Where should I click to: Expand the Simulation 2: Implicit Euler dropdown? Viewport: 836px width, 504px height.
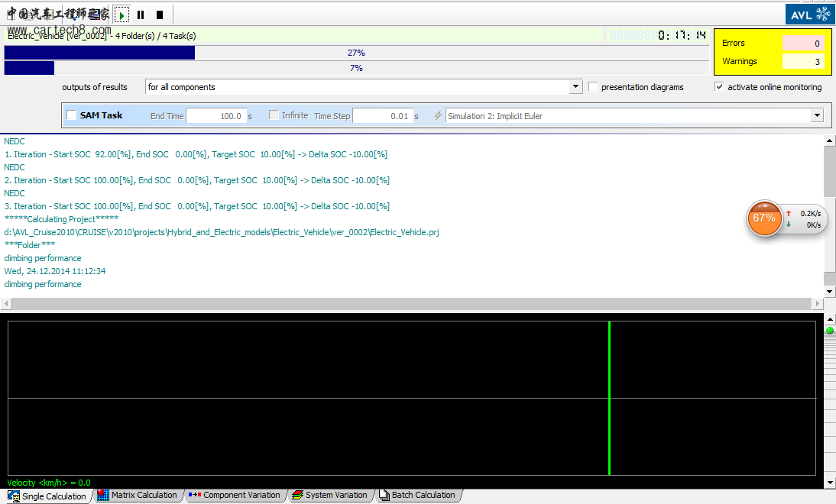pyautogui.click(x=817, y=115)
